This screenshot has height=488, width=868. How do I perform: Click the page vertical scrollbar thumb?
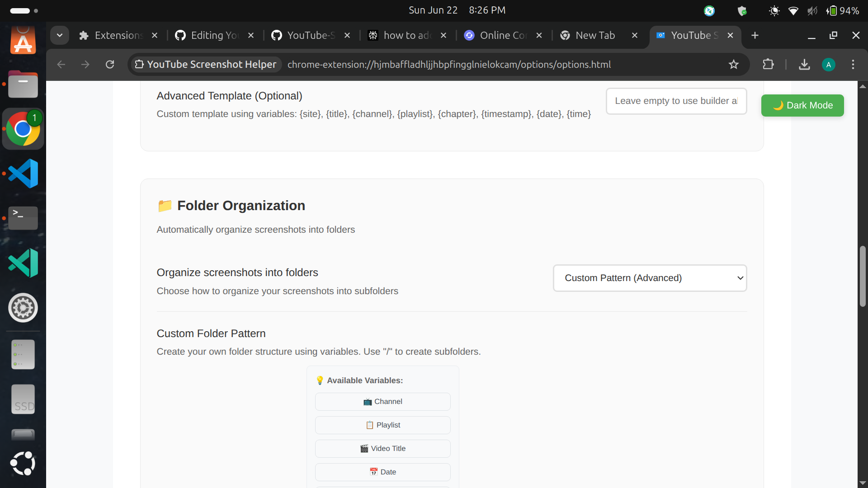pos(863,277)
